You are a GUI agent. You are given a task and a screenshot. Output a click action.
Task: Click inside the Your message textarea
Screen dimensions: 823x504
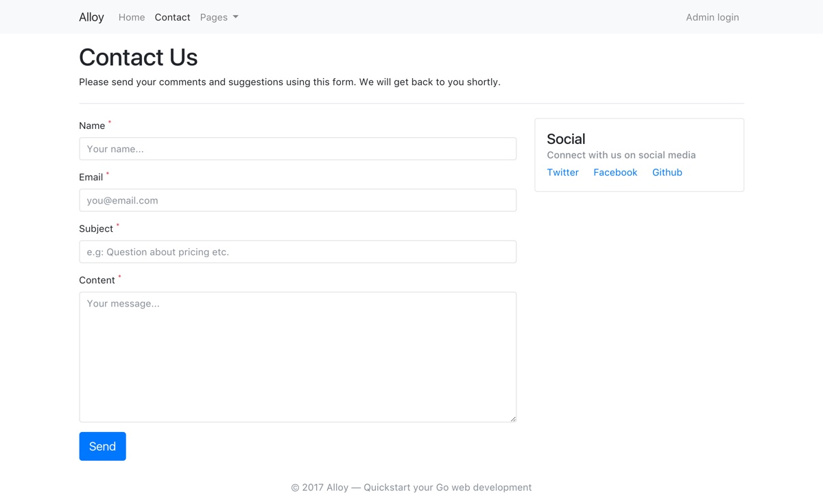(x=298, y=357)
